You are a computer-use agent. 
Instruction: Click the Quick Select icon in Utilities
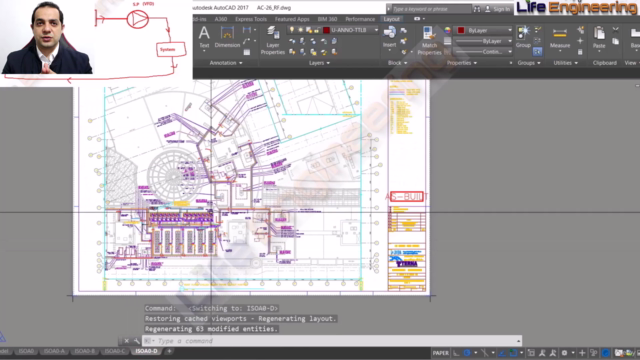pyautogui.click(x=580, y=30)
